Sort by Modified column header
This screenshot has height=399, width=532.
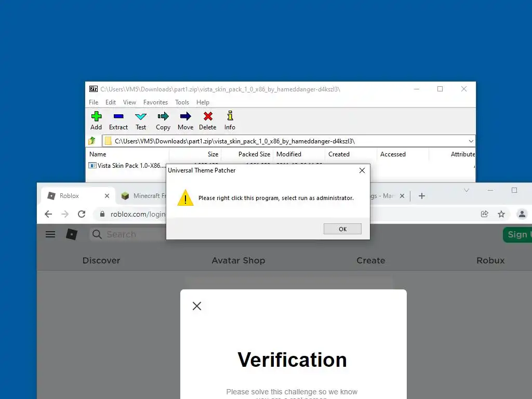click(x=299, y=154)
